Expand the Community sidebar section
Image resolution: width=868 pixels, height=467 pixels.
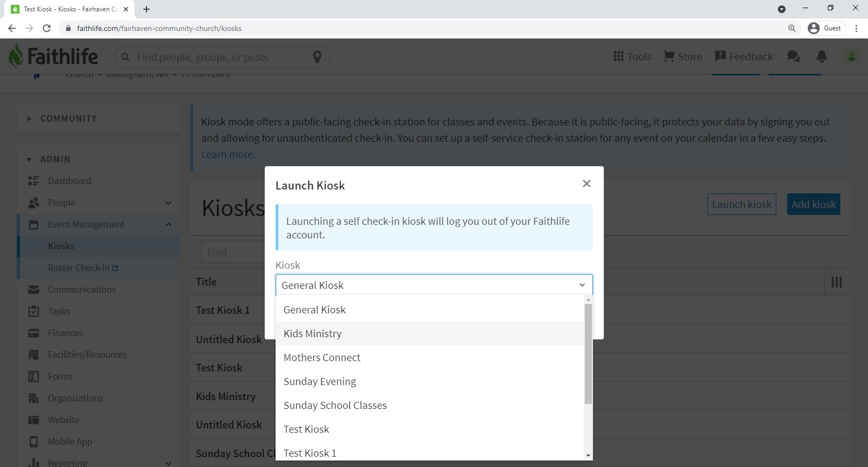pyautogui.click(x=98, y=118)
